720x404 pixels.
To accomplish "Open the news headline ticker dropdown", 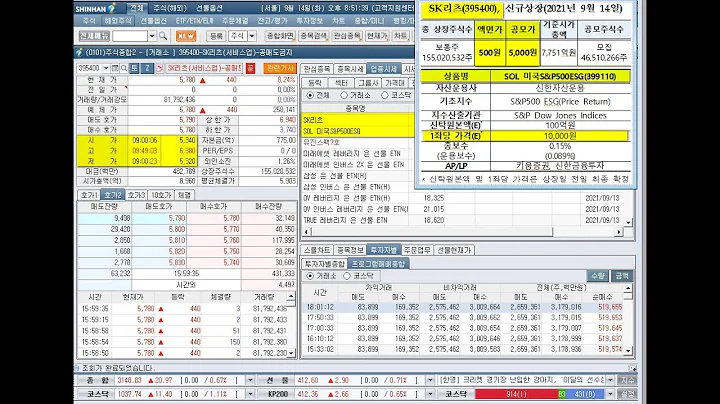I will (x=610, y=380).
